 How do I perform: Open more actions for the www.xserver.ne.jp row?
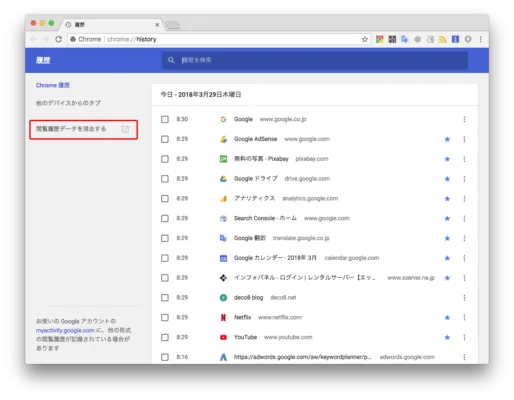[x=464, y=278]
